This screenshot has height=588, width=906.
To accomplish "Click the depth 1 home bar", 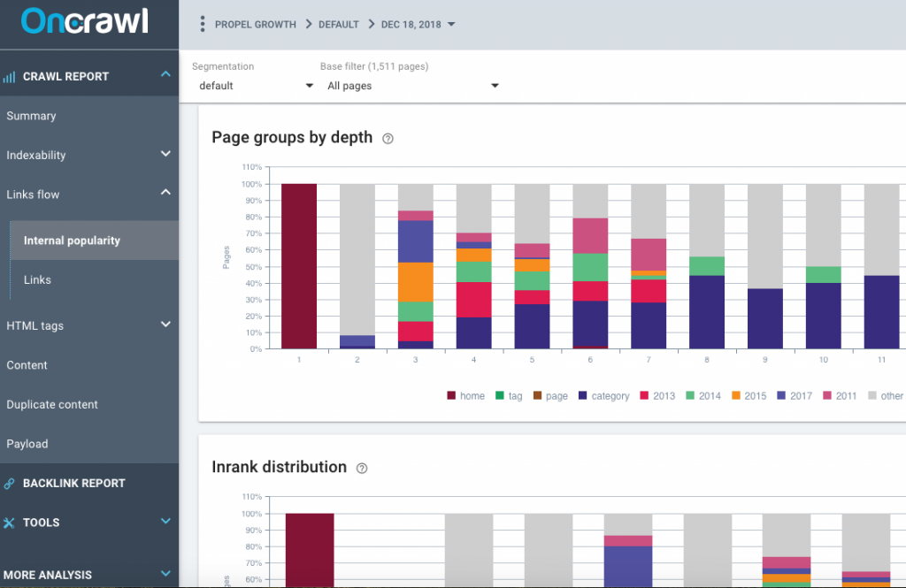I will [x=299, y=266].
